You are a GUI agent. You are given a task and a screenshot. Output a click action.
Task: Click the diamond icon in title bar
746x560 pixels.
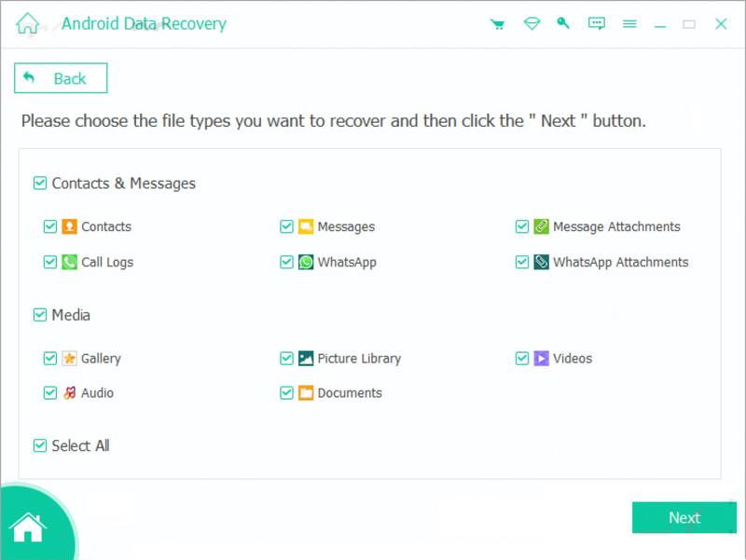coord(532,24)
